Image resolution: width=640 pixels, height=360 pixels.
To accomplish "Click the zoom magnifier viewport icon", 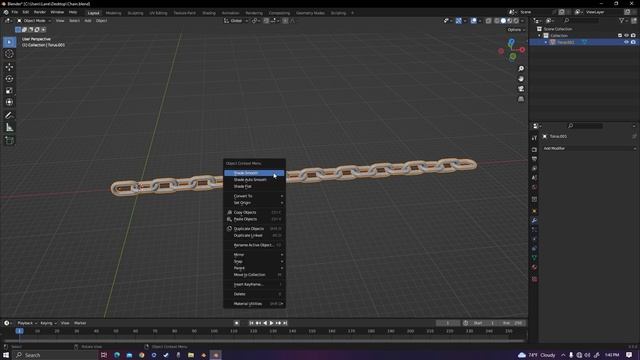I will click(521, 69).
